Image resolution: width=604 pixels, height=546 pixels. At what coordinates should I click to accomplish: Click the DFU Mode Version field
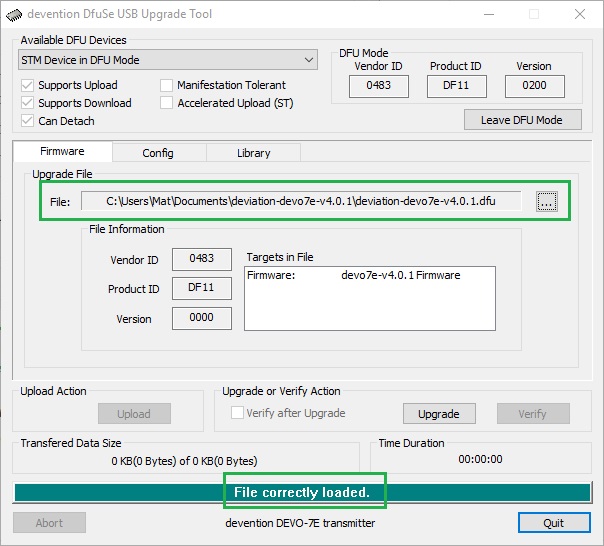click(534, 87)
